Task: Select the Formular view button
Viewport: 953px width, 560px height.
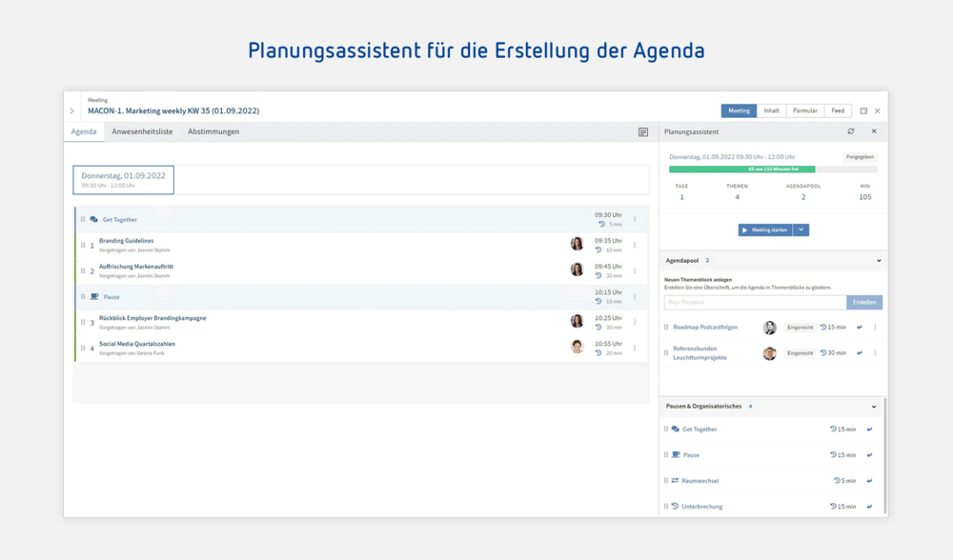Action: (805, 110)
